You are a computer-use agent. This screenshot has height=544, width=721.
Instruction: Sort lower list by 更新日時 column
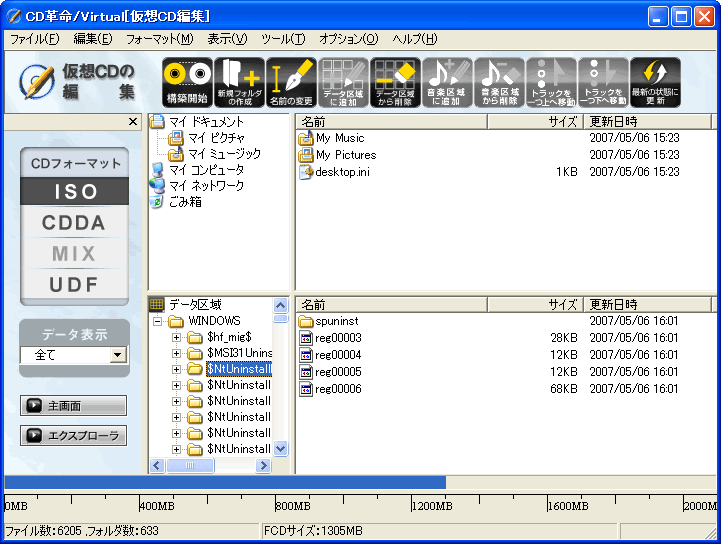[x=647, y=305]
